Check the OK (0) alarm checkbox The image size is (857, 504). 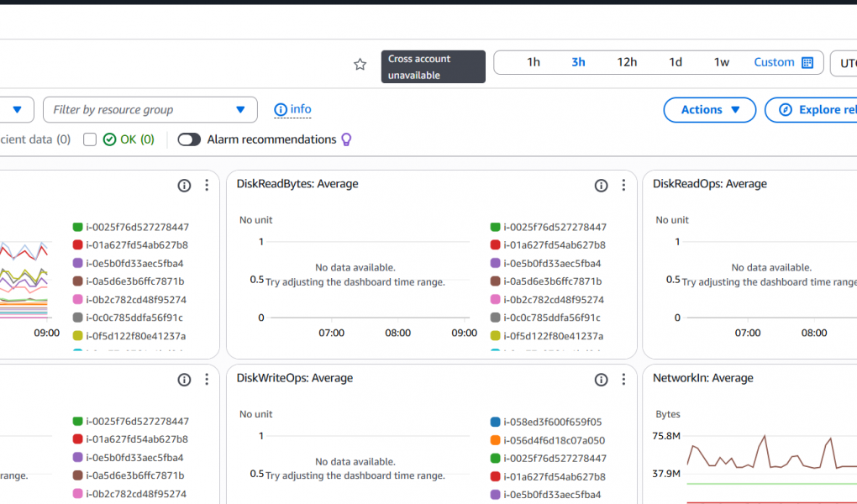[x=90, y=139]
